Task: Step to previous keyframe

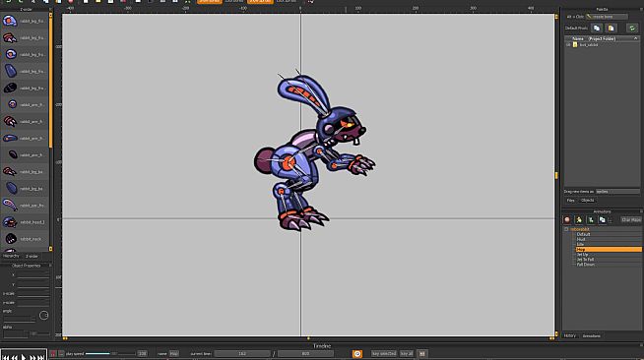Action: 15,357
